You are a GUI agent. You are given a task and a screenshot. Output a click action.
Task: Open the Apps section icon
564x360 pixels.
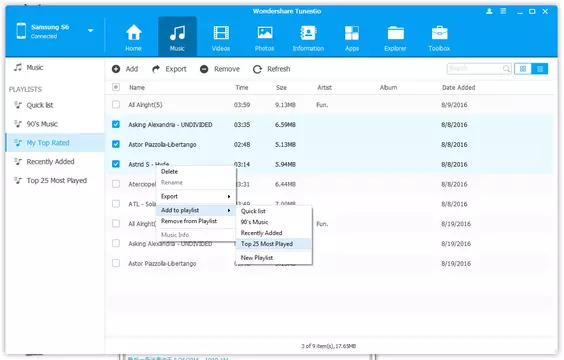point(352,33)
